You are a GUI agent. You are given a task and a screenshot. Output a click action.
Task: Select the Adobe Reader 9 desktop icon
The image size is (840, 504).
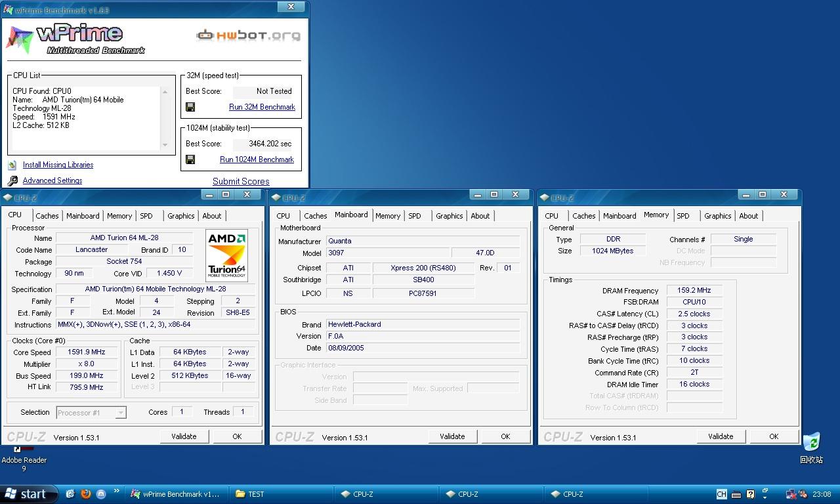pos(24,459)
